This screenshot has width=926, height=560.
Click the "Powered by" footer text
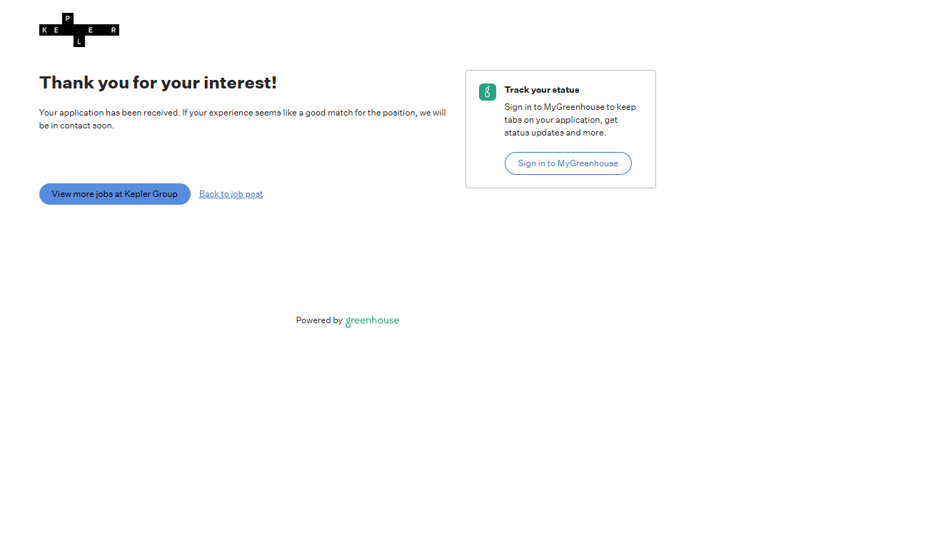[318, 320]
